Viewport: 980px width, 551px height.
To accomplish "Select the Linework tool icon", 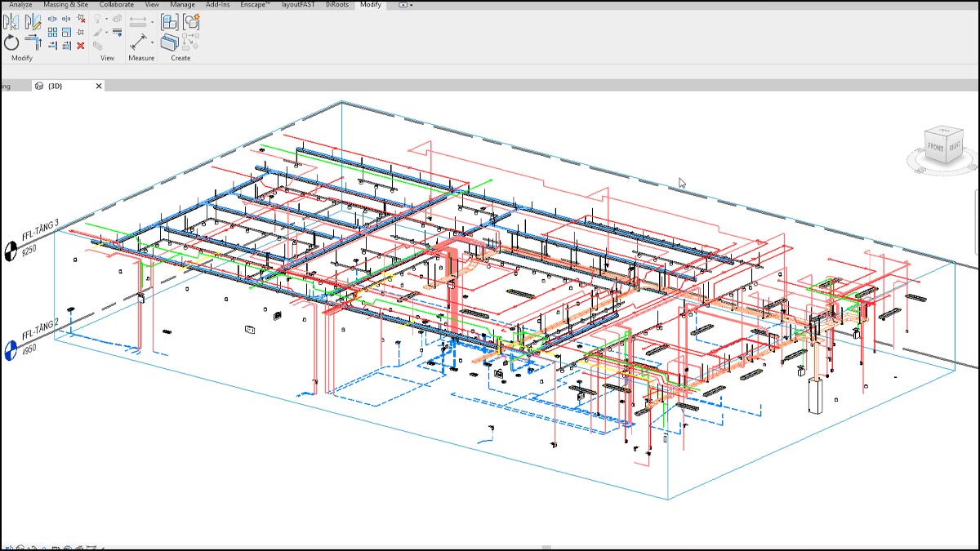I will tap(118, 32).
